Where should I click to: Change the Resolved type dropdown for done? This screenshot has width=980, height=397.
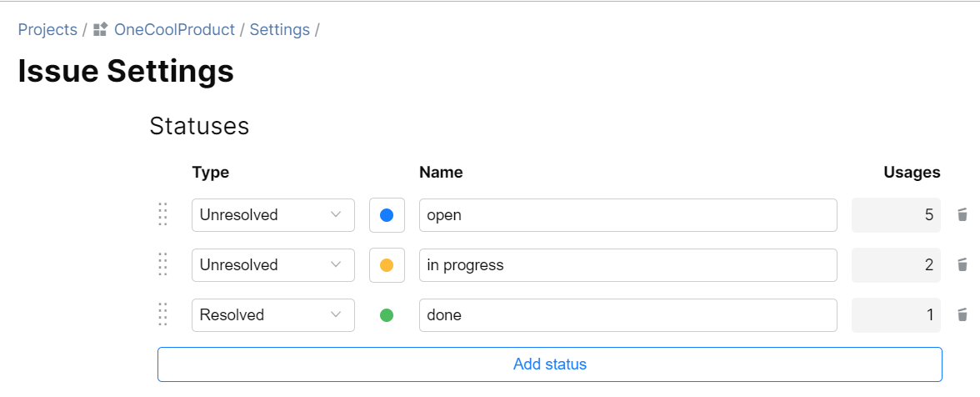click(272, 315)
